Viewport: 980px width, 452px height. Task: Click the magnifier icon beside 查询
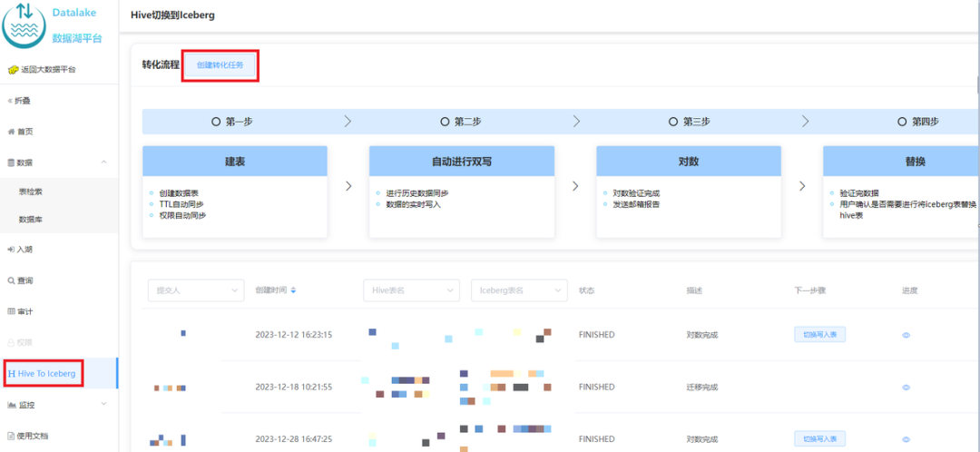[11, 280]
